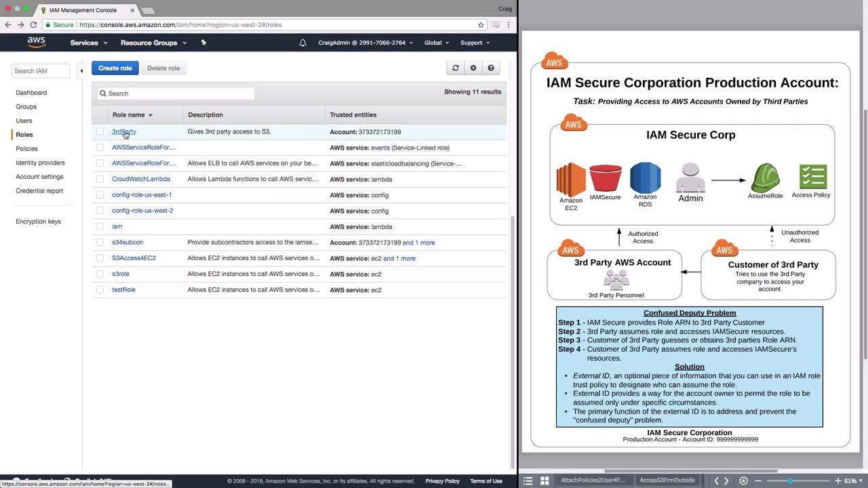The image size is (868, 488).
Task: Click the document viewer horizontal scrollbar
Action: (690, 471)
